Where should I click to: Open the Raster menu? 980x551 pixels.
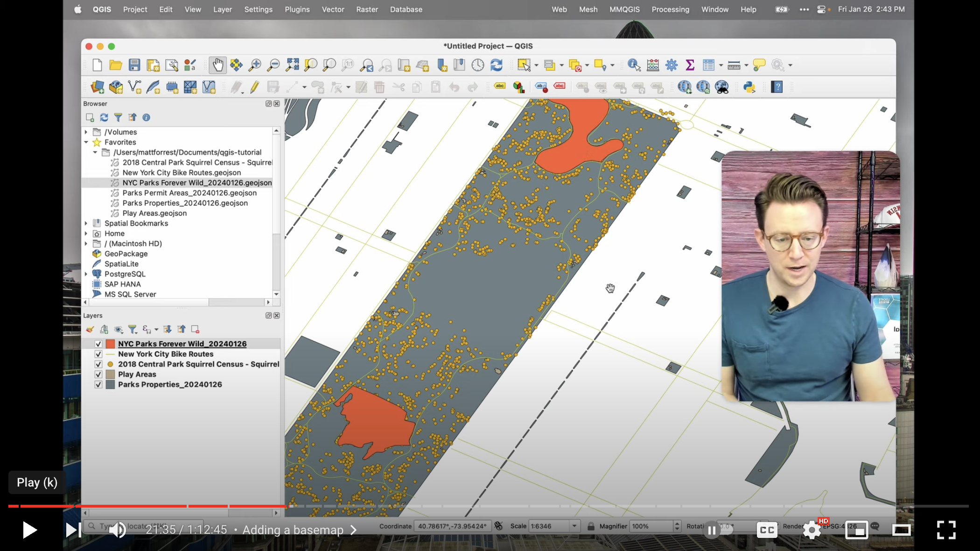(x=367, y=9)
